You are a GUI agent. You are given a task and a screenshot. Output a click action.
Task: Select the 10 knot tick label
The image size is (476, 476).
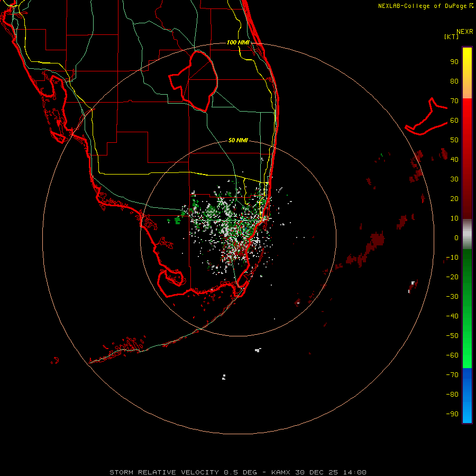(454, 218)
